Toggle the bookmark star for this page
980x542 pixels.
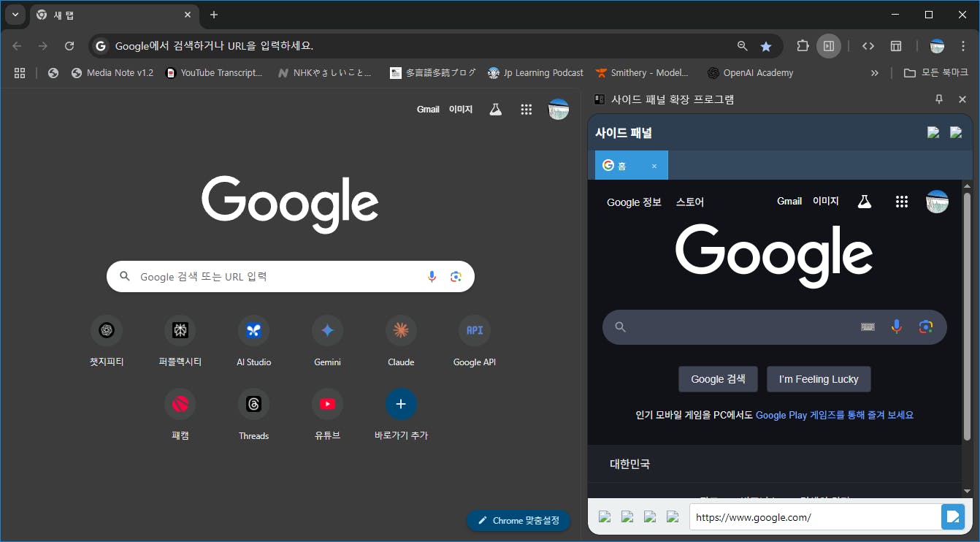click(766, 46)
